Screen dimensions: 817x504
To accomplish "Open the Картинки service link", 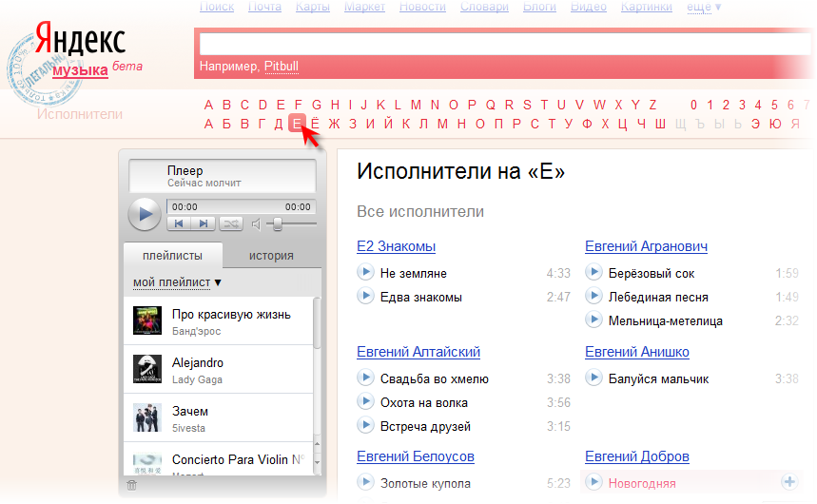I will coord(647,7).
